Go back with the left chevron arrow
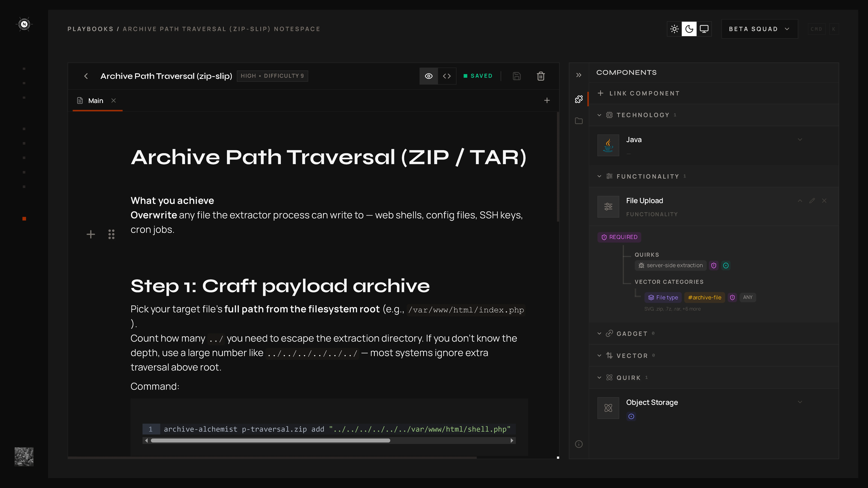Image resolution: width=868 pixels, height=488 pixels. coord(86,76)
